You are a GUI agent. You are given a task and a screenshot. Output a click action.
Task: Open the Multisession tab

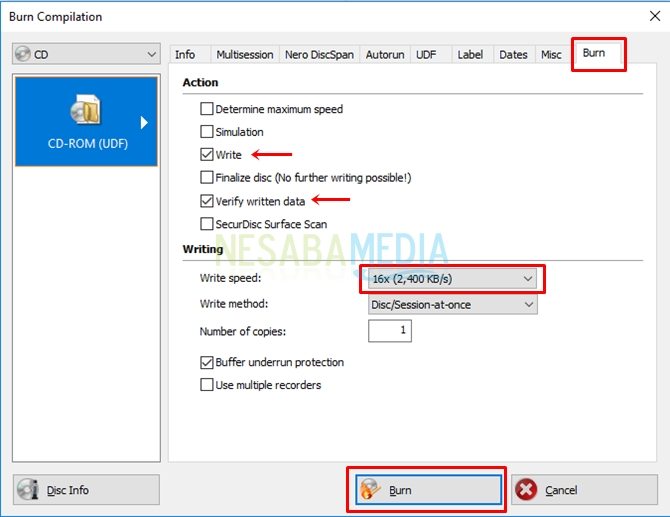tap(245, 55)
